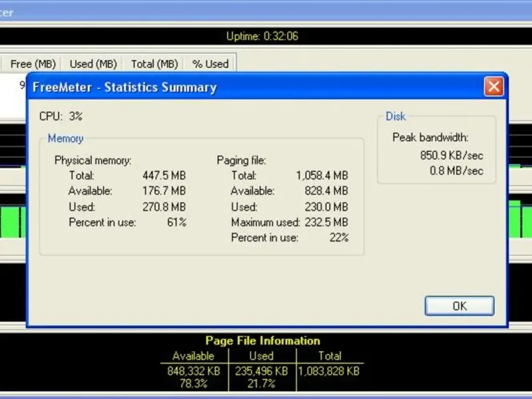532x399 pixels.
Task: Click paging file total 1,058.4 MB
Action: (x=322, y=176)
